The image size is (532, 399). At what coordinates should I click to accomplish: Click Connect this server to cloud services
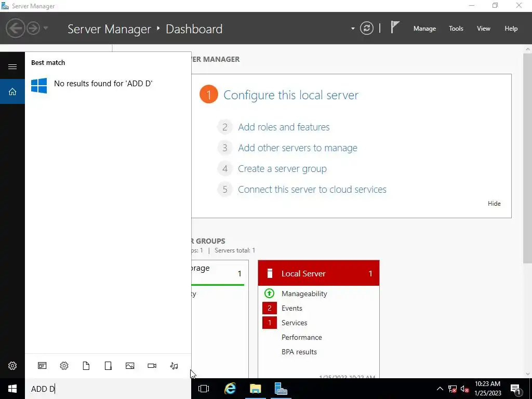click(x=312, y=189)
